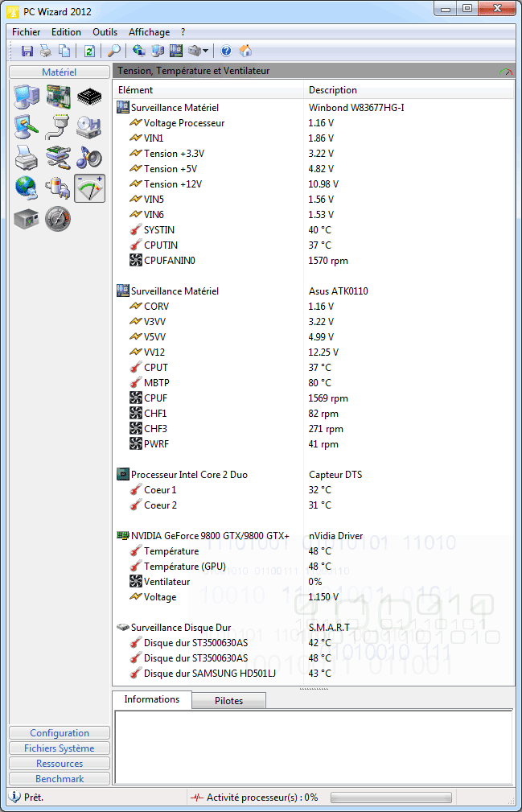The image size is (522, 812).
Task: Open the toolbox dropdown arrow
Action: [205, 51]
